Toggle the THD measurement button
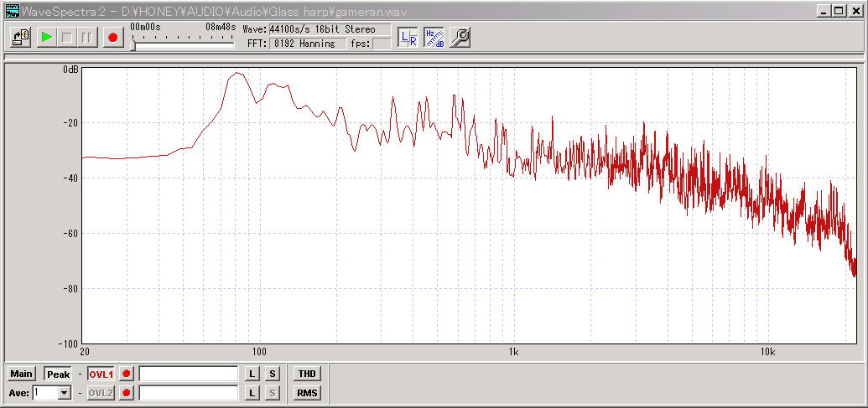Screen dimensions: 868x408 pyautogui.click(x=307, y=374)
